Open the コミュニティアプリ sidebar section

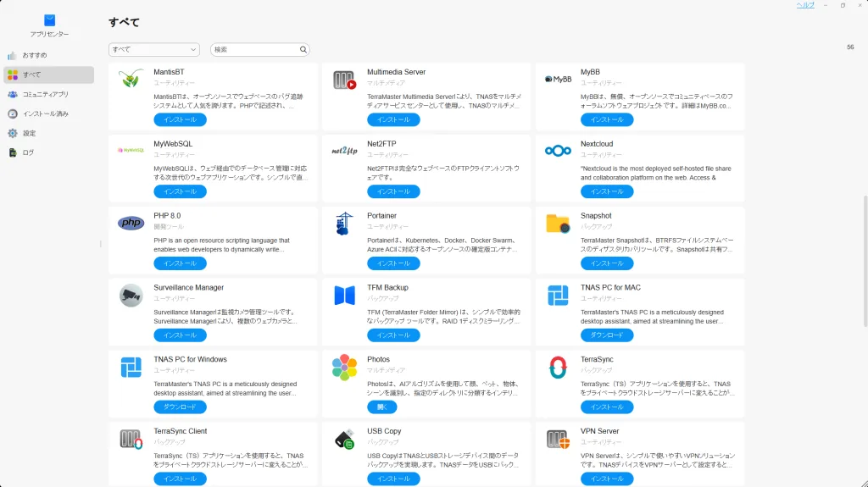tap(48, 94)
